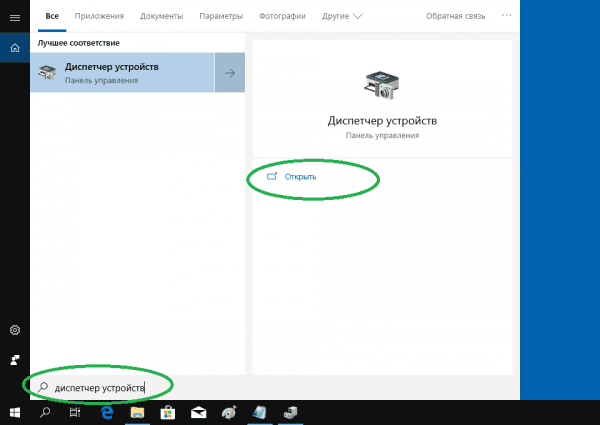Switch to the Приложения tab
The width and height of the screenshot is (600, 425).
(99, 16)
